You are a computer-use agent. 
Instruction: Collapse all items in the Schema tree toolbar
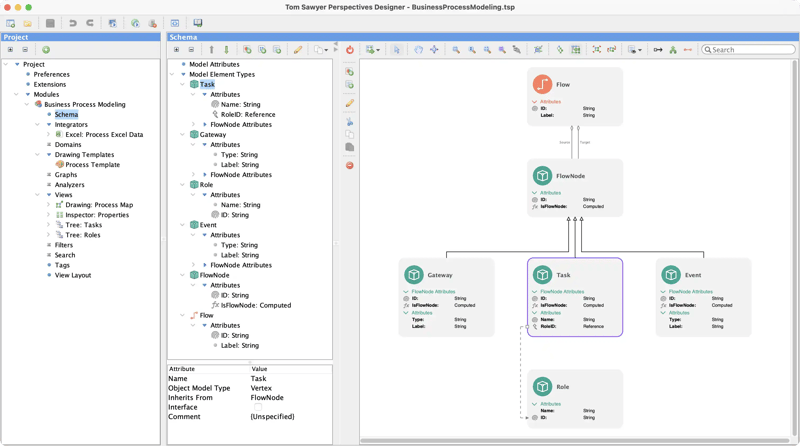tap(191, 50)
